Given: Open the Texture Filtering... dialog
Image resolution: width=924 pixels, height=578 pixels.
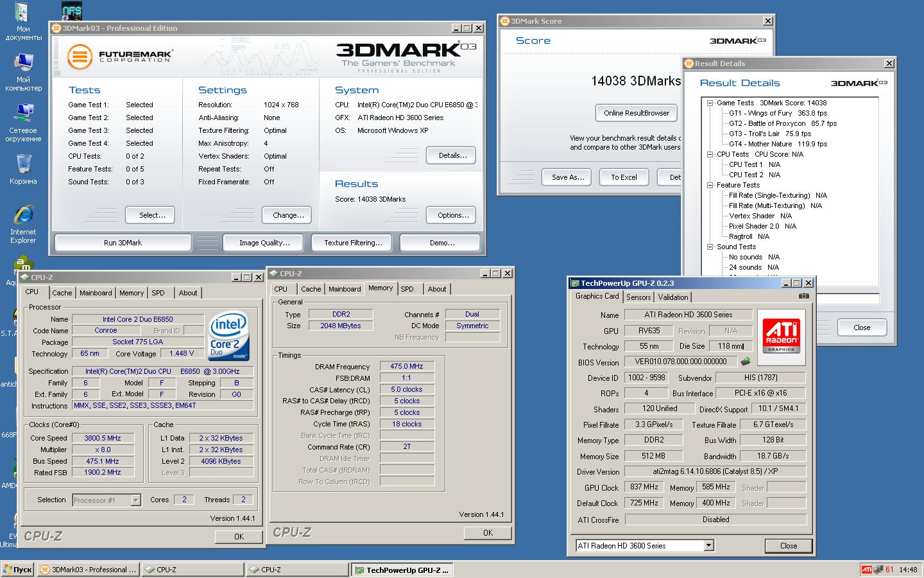Looking at the screenshot, I should point(353,243).
